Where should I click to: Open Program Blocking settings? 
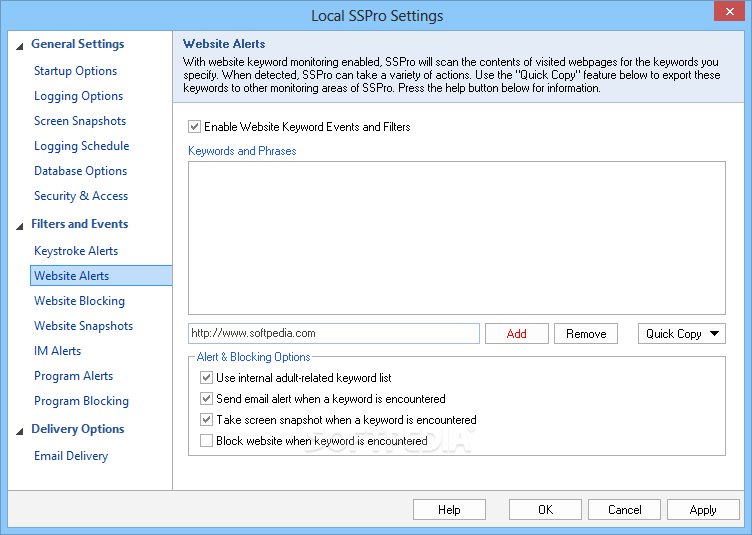[81, 401]
